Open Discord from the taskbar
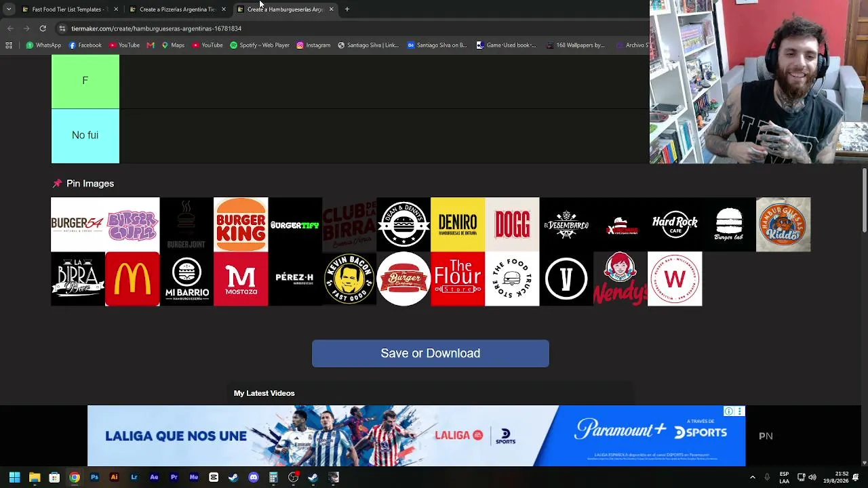This screenshot has width=868, height=488. coord(254,477)
